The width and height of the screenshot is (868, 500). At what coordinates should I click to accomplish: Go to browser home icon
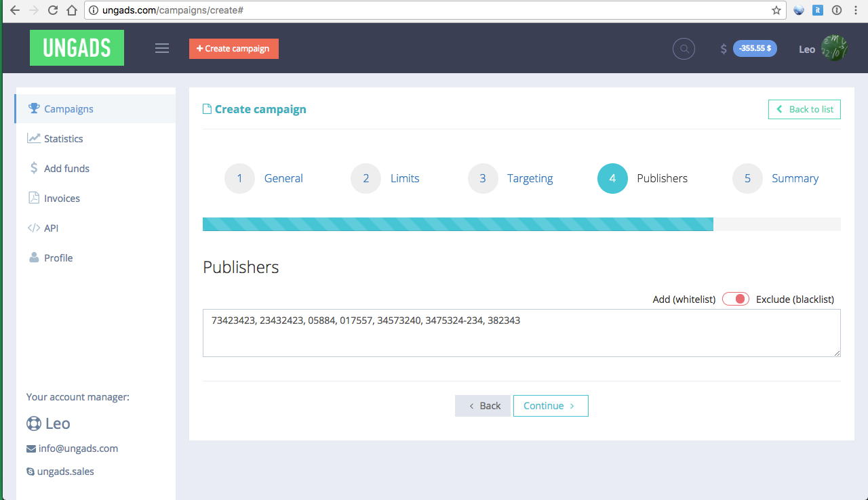72,10
